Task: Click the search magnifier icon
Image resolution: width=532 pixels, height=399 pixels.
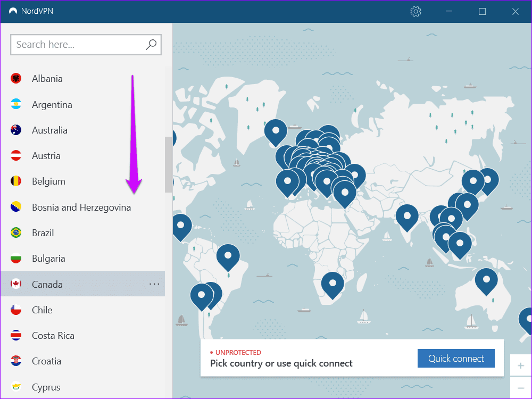Action: pyautogui.click(x=151, y=45)
